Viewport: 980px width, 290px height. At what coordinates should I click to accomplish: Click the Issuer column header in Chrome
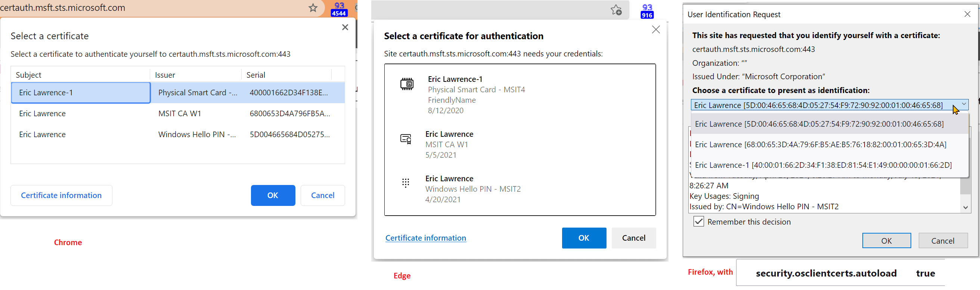point(196,75)
